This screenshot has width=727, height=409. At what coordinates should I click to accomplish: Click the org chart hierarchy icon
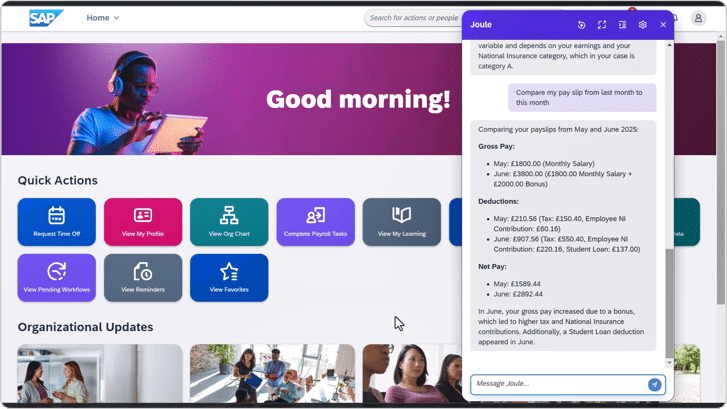click(x=229, y=215)
